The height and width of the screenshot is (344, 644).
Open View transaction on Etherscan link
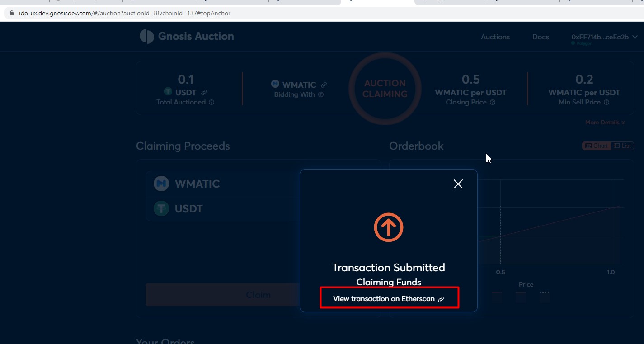[x=389, y=299]
